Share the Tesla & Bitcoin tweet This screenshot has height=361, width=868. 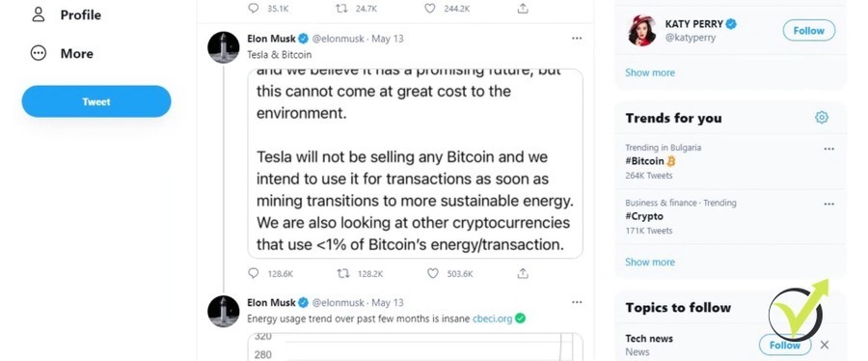pos(523,273)
